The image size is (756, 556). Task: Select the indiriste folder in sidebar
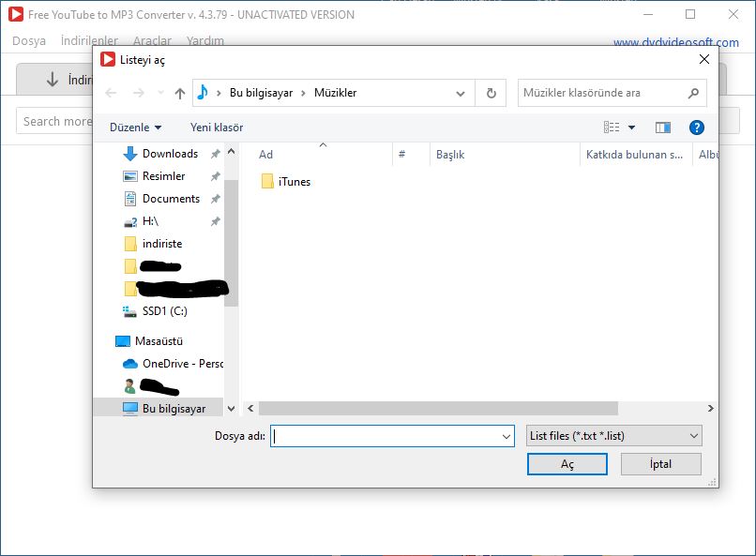[x=162, y=244]
